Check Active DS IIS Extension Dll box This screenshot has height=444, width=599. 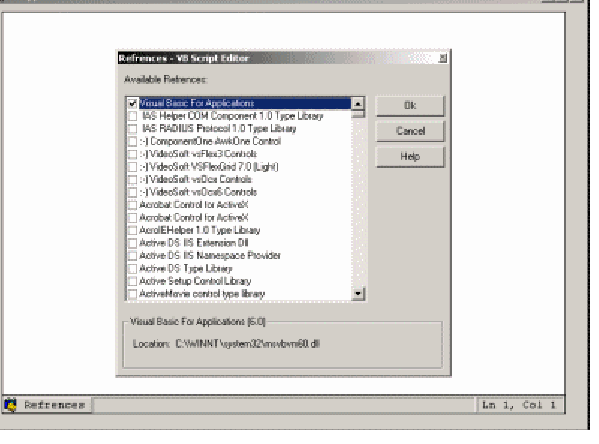pos(133,243)
